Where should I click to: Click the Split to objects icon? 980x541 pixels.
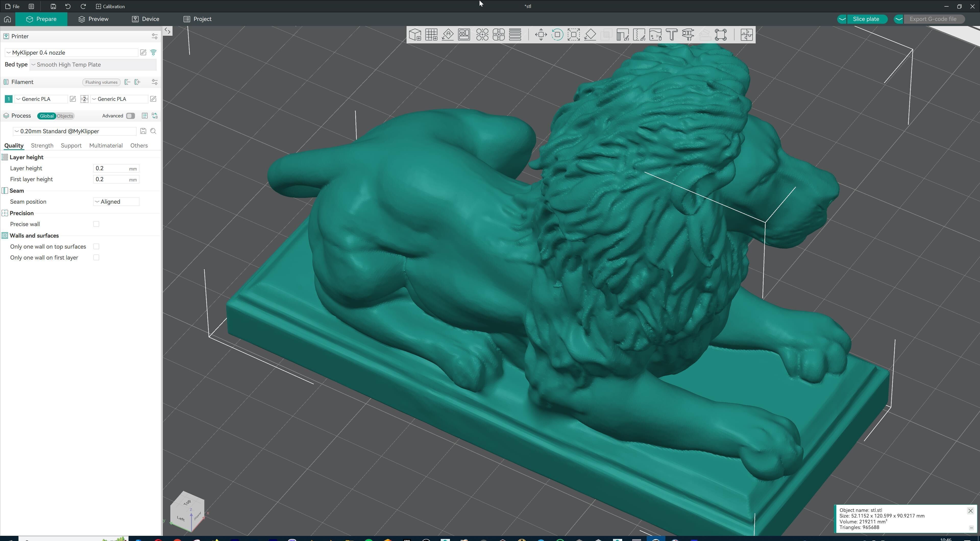click(482, 35)
